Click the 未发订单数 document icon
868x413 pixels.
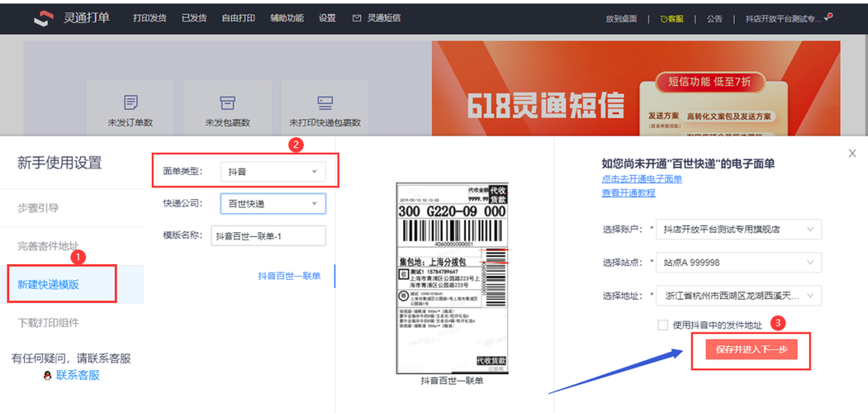pos(130,102)
